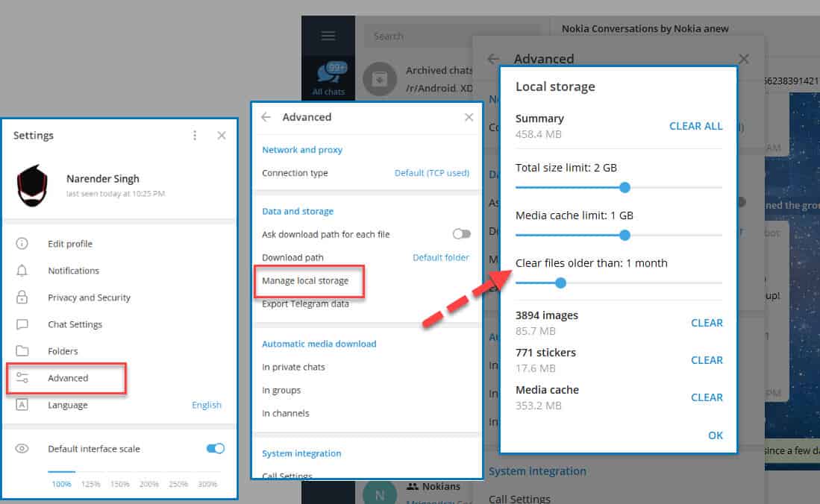Open Chat Settings item

point(75,324)
